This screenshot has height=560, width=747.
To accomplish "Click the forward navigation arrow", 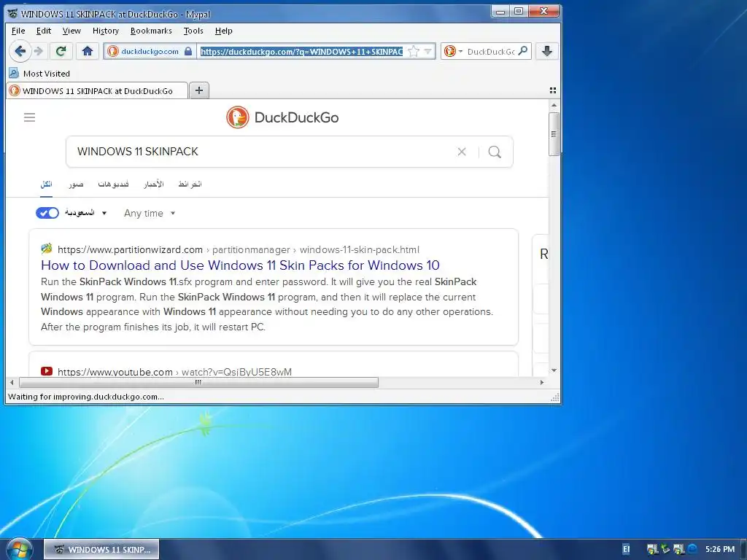I will [x=39, y=51].
